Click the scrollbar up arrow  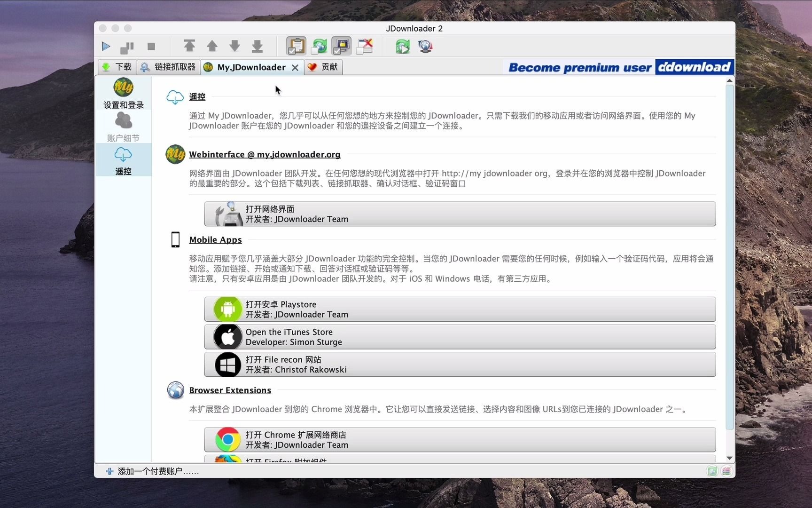[x=729, y=80]
